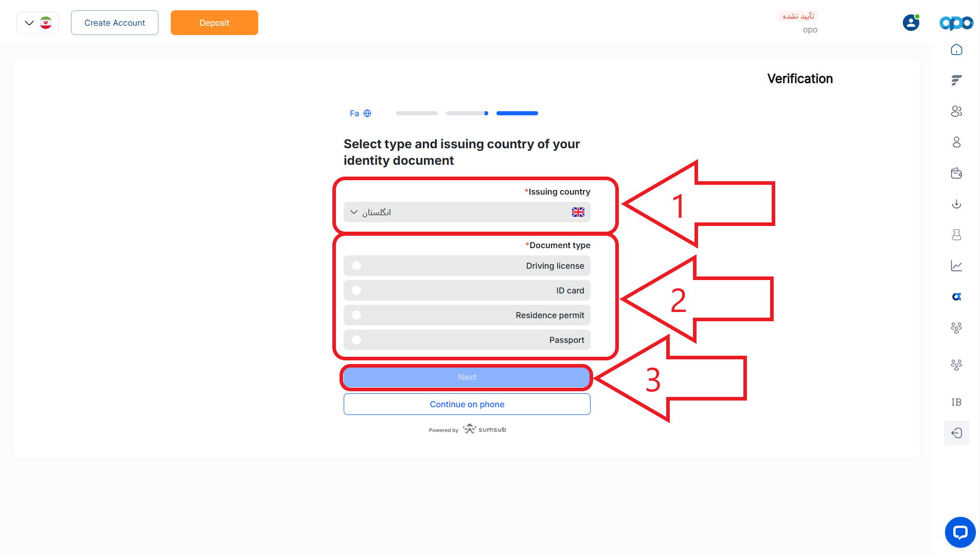Image resolution: width=980 pixels, height=556 pixels.
Task: Click the active blue progress step bar
Action: coord(517,113)
